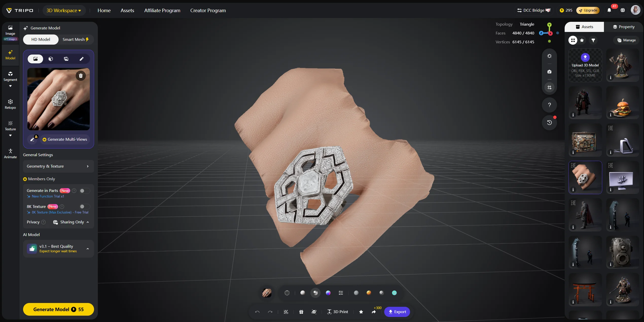Select the 3D cube input mode icon
The image size is (644, 322).
51,59
